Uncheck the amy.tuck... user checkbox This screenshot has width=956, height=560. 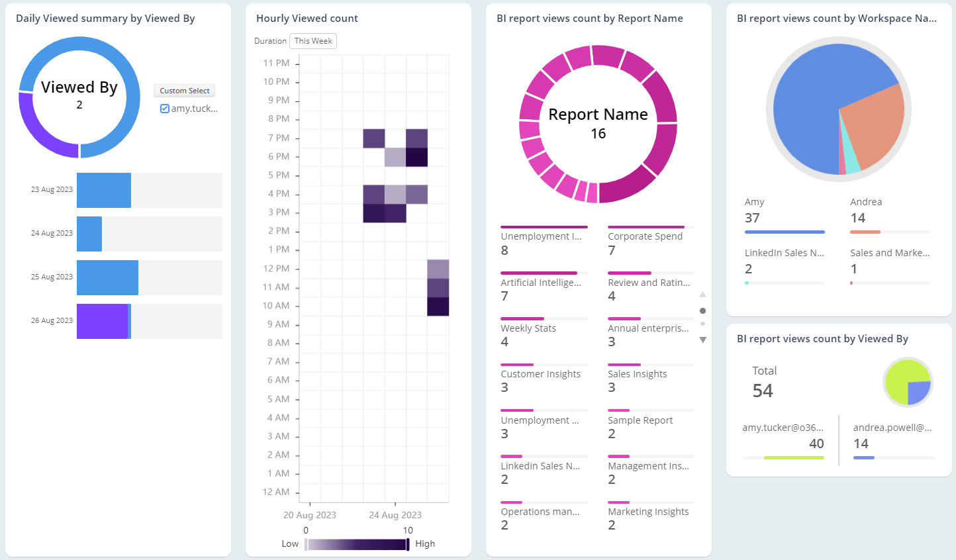point(165,108)
